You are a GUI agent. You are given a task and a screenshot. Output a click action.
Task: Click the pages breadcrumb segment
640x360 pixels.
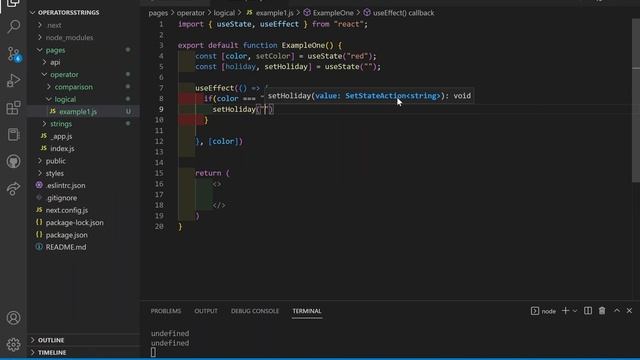point(158,13)
